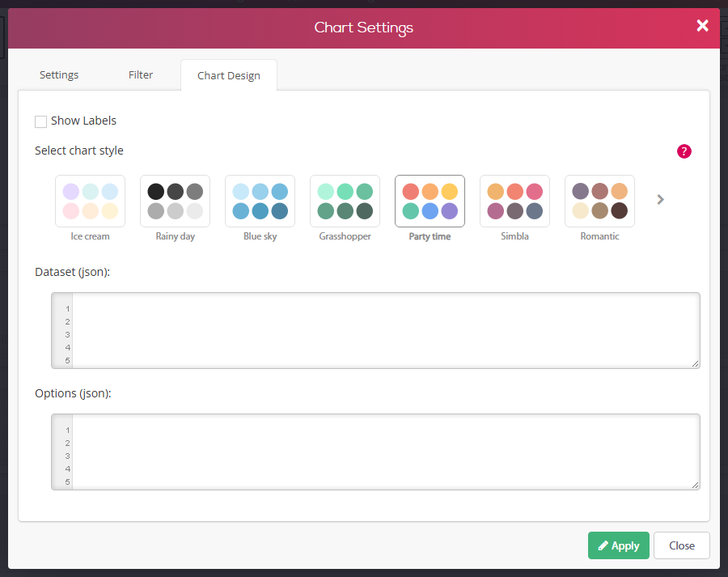Show more chart styles with right chevron

(x=660, y=200)
